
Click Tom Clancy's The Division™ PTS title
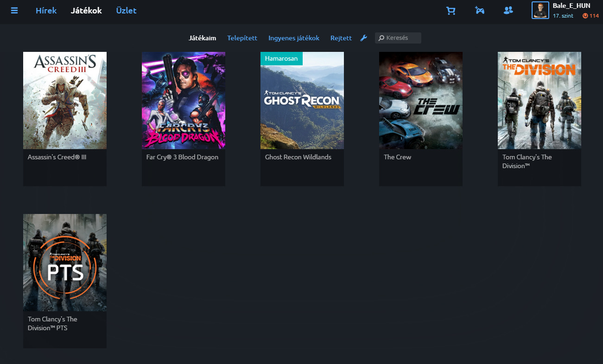tap(52, 323)
